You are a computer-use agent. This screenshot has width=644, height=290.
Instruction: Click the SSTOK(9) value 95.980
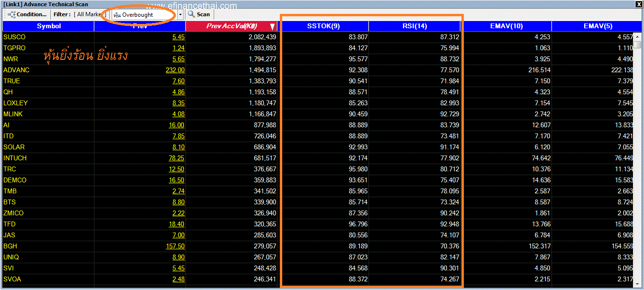coord(358,169)
